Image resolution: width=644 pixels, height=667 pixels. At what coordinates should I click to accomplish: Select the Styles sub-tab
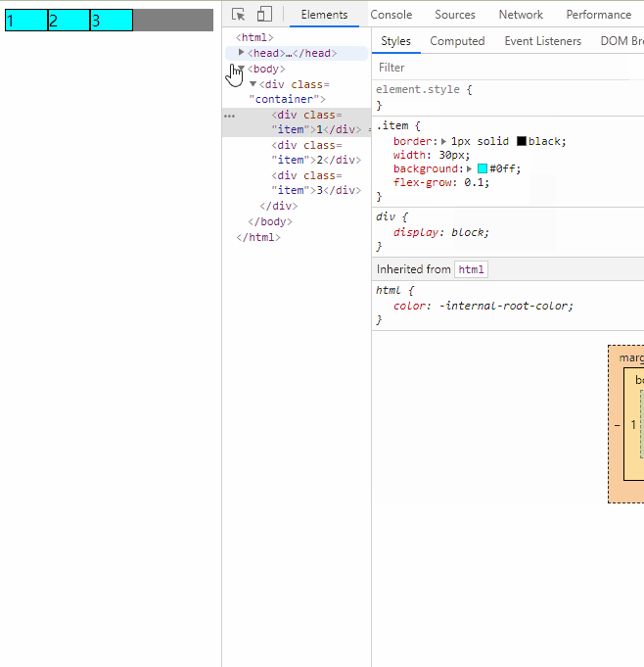(395, 41)
